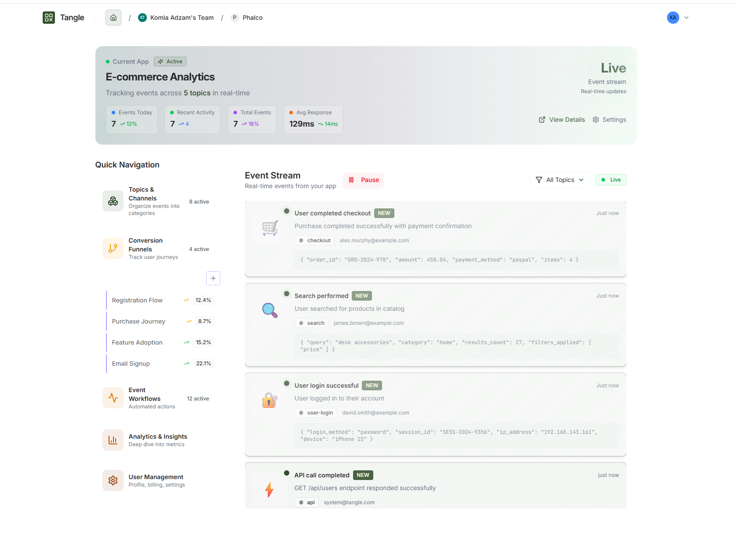This screenshot has width=736, height=560.
Task: Click the order_id JSON payload
Action: pyautogui.click(x=457, y=260)
